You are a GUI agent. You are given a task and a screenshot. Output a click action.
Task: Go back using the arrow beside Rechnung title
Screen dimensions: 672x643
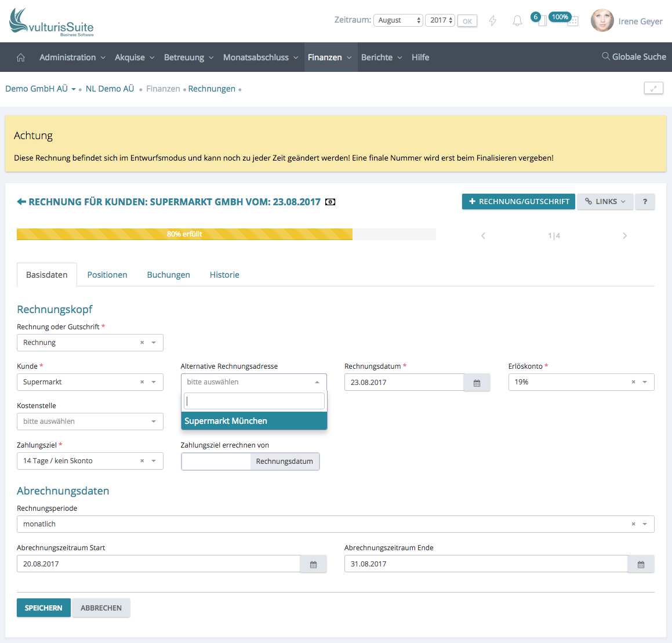21,202
